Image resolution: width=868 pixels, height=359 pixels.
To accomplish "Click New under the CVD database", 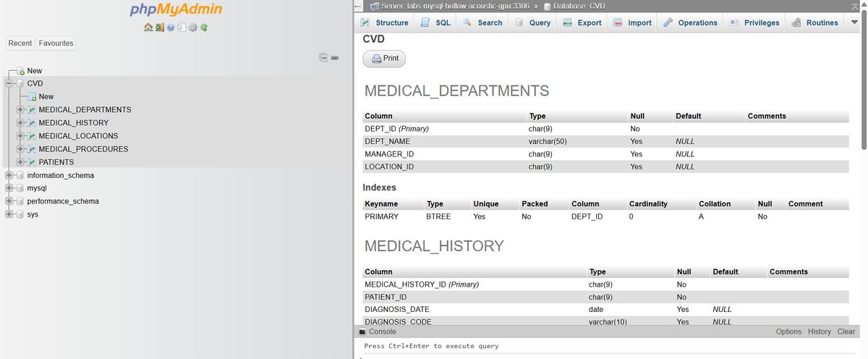I will click(x=46, y=97).
